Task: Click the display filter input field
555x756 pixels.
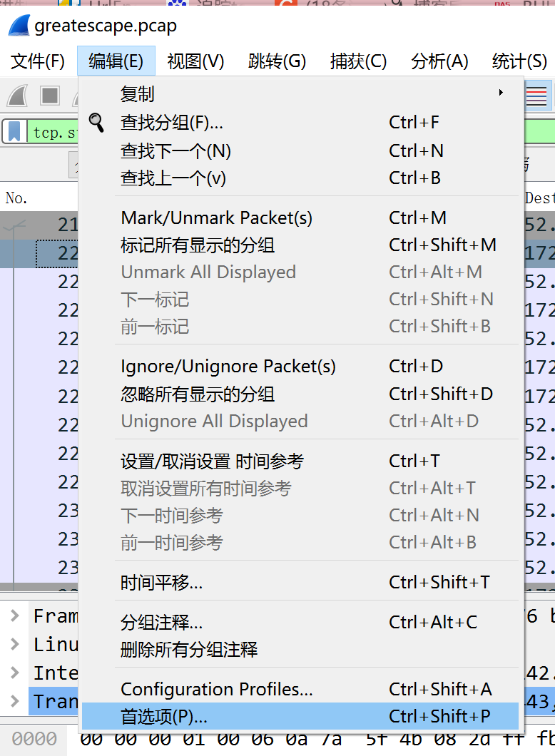Action: coord(53,132)
